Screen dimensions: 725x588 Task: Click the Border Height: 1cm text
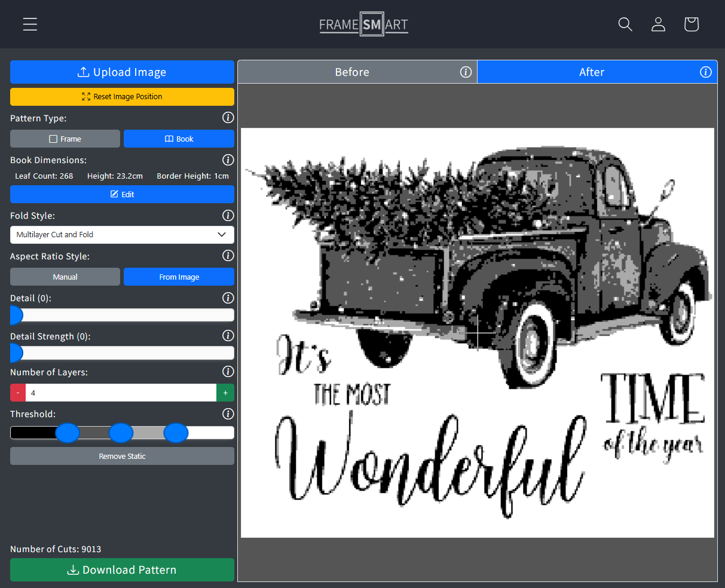pyautogui.click(x=192, y=176)
